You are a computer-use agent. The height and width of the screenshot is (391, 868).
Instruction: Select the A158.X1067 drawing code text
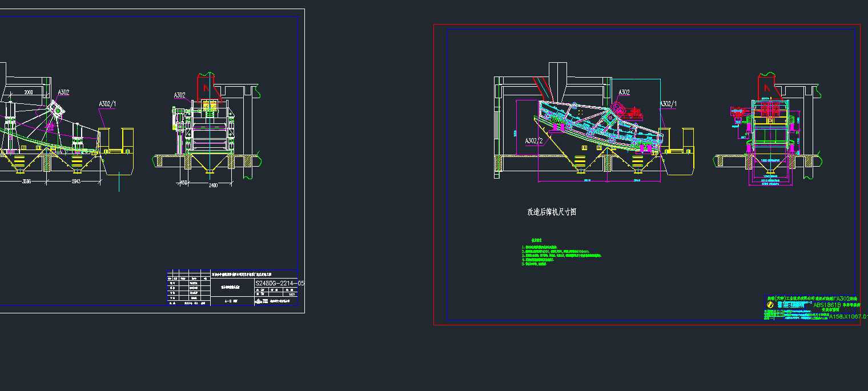(x=848, y=316)
